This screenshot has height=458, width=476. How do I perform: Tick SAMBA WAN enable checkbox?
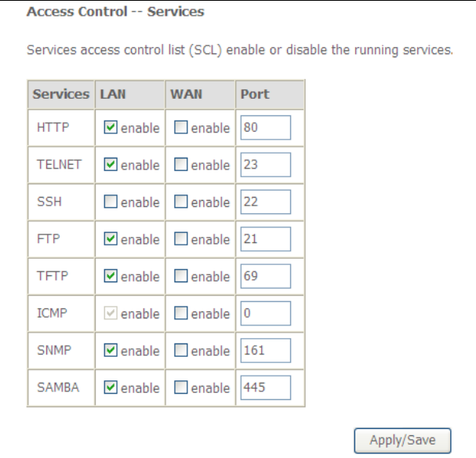(181, 388)
